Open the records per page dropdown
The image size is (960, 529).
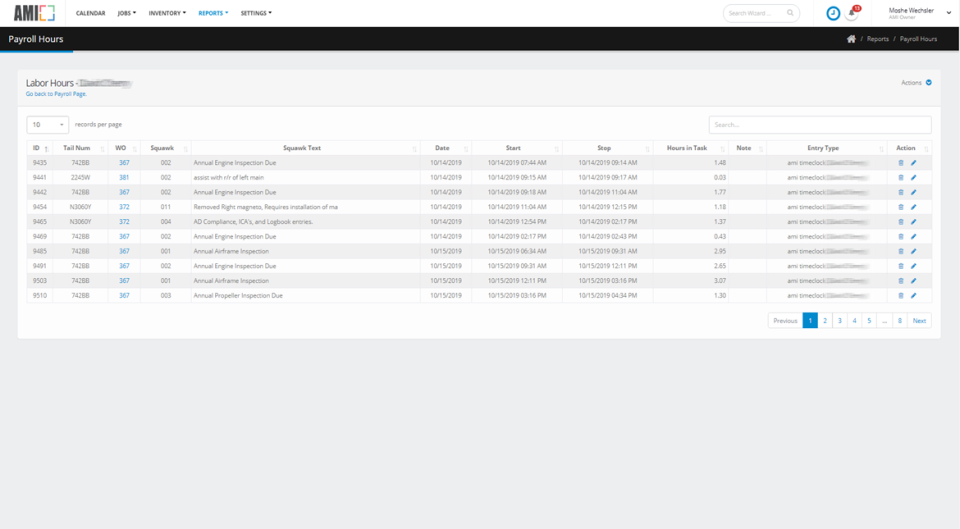point(48,124)
